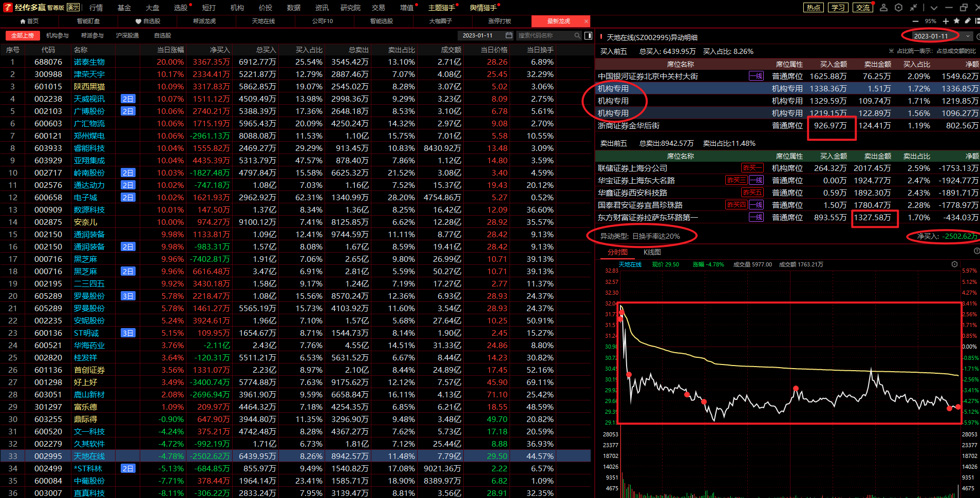Switch to the K线图 chart tab

click(652, 252)
